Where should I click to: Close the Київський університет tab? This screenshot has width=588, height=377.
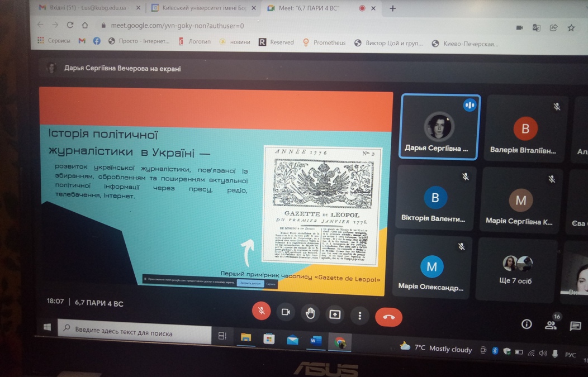pyautogui.click(x=254, y=8)
